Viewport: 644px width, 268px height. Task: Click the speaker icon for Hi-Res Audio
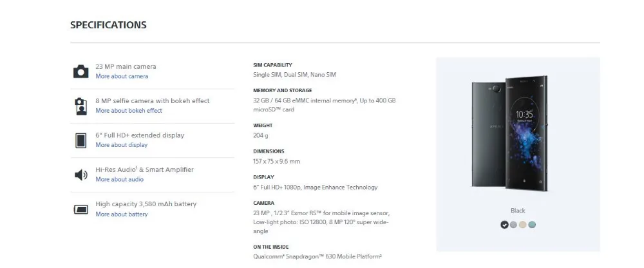tap(81, 175)
